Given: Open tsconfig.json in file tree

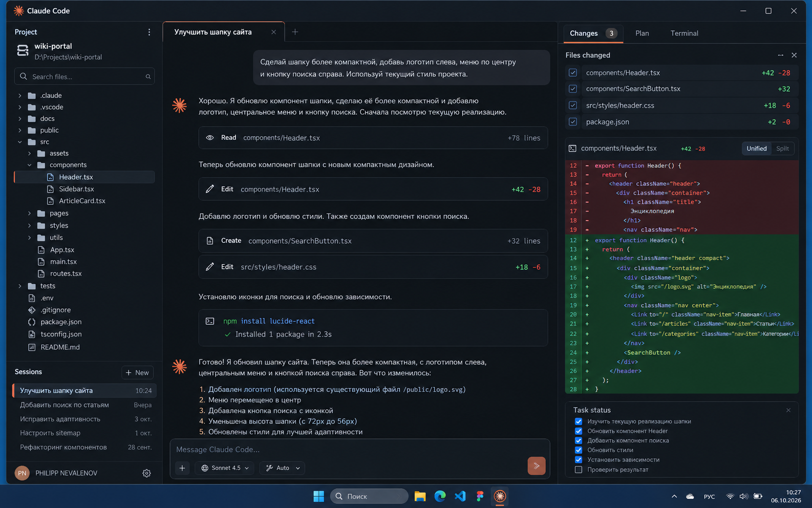Looking at the screenshot, I should (x=61, y=334).
